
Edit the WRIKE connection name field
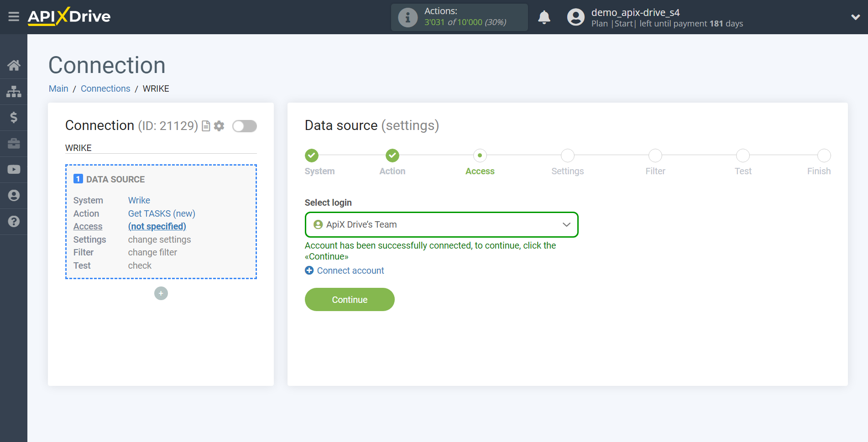pos(161,148)
